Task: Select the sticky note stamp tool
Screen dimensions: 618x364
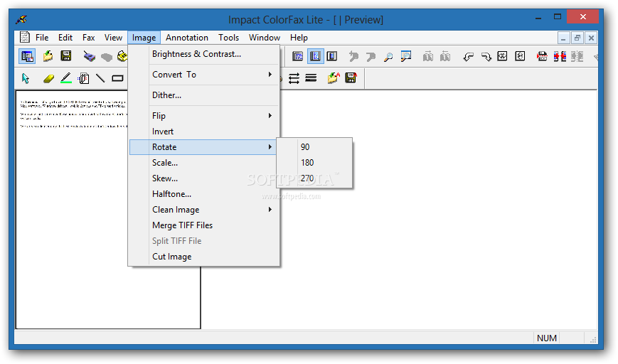Action: coord(83,78)
